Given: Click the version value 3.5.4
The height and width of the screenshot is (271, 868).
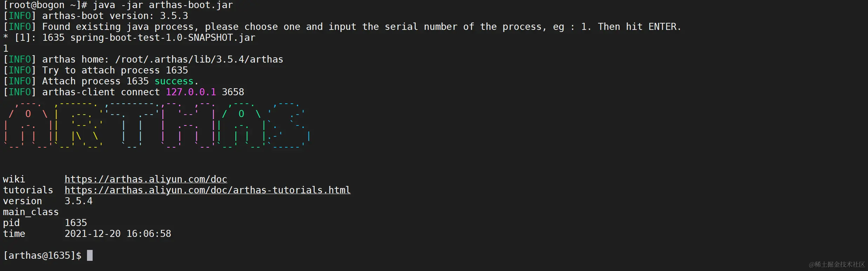Looking at the screenshot, I should [79, 201].
